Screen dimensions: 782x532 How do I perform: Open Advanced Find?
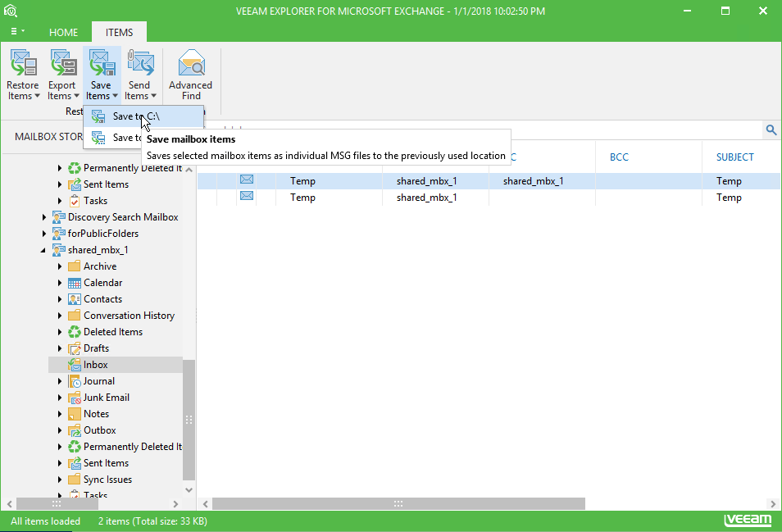click(191, 75)
